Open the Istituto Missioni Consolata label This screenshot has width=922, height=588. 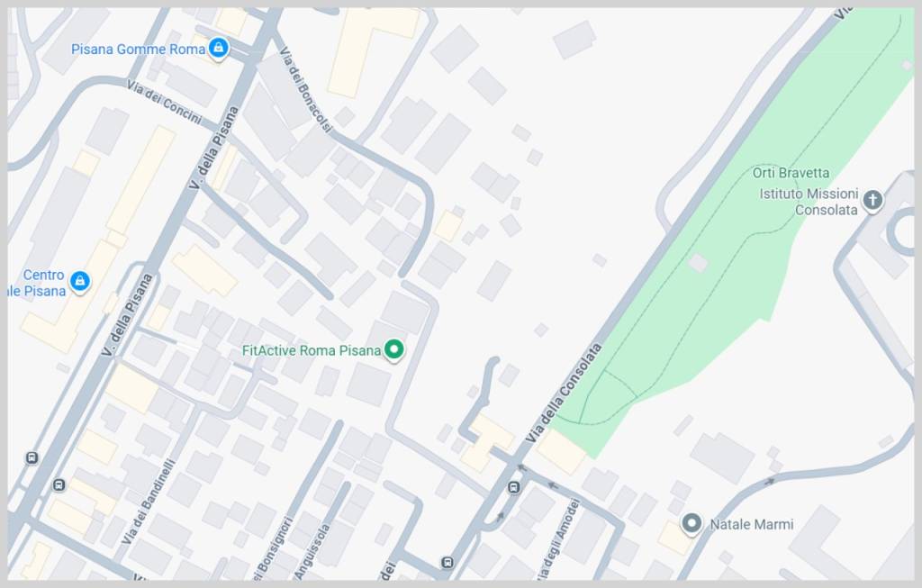tap(809, 202)
